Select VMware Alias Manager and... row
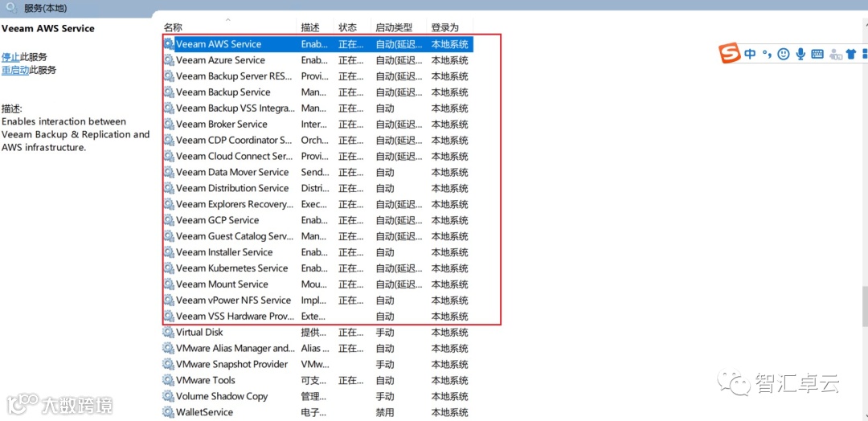Screen dimensions: 868x421 pyautogui.click(x=317, y=349)
